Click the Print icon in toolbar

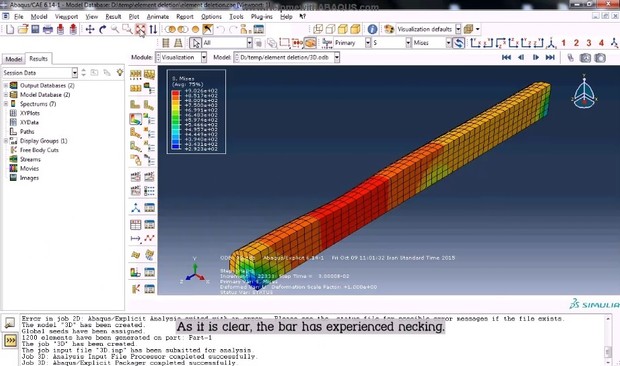click(x=48, y=29)
